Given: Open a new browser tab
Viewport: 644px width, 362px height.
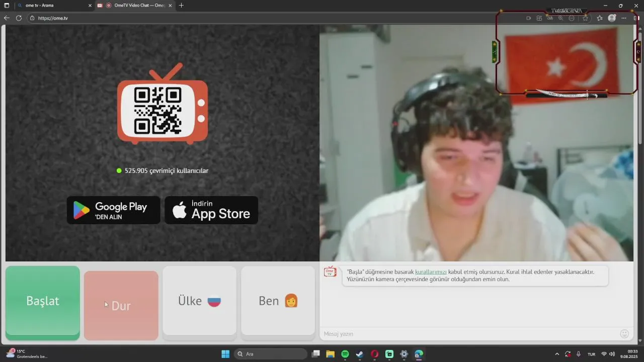Looking at the screenshot, I should (x=181, y=6).
